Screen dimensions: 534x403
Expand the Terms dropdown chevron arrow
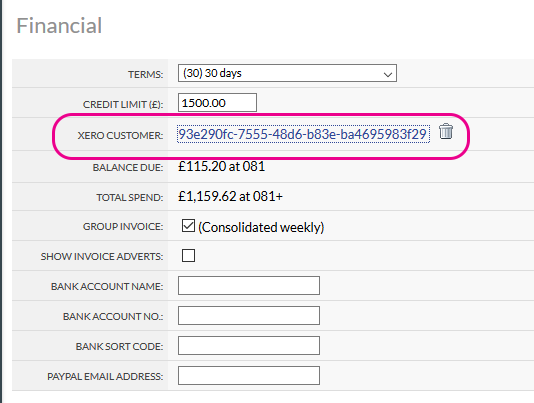tap(388, 74)
